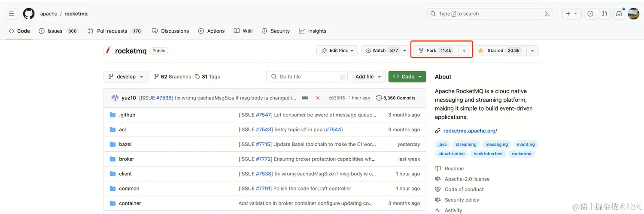The height and width of the screenshot is (214, 644).
Task: Select the java topic tag
Action: click(442, 145)
